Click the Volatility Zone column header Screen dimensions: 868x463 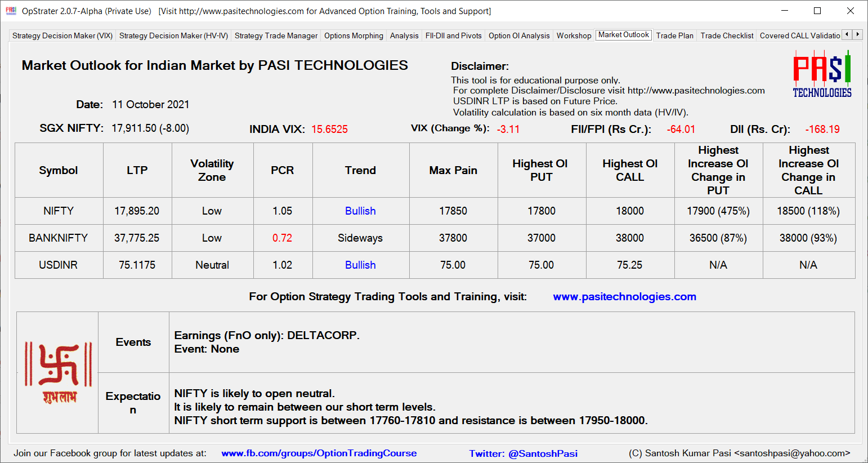pyautogui.click(x=212, y=170)
